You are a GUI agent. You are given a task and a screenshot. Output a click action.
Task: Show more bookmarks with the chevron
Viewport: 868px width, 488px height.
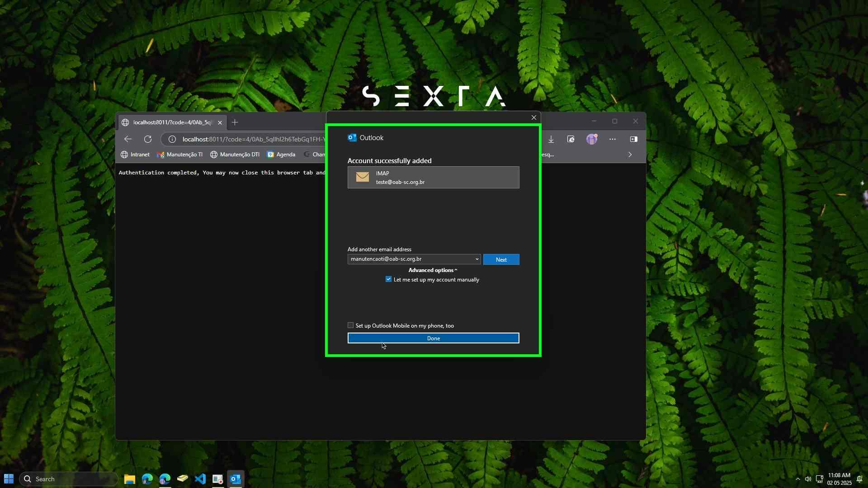click(x=630, y=155)
